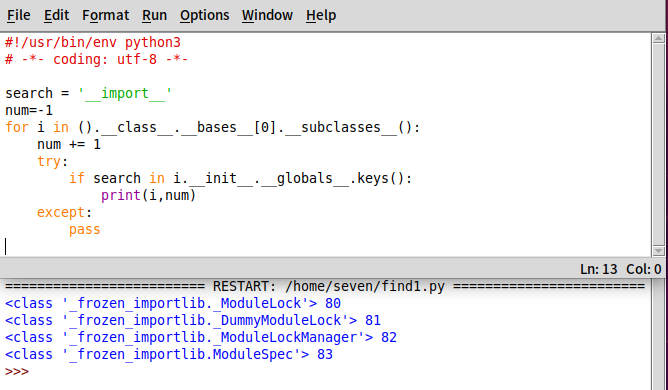Click the '__import__' string literal
The height and width of the screenshot is (390, 668).
coord(125,93)
